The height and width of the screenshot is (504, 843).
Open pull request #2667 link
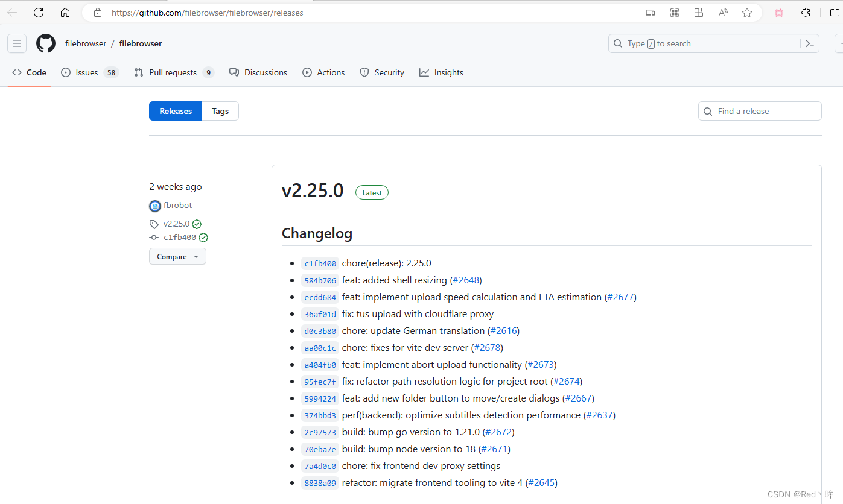click(x=578, y=398)
